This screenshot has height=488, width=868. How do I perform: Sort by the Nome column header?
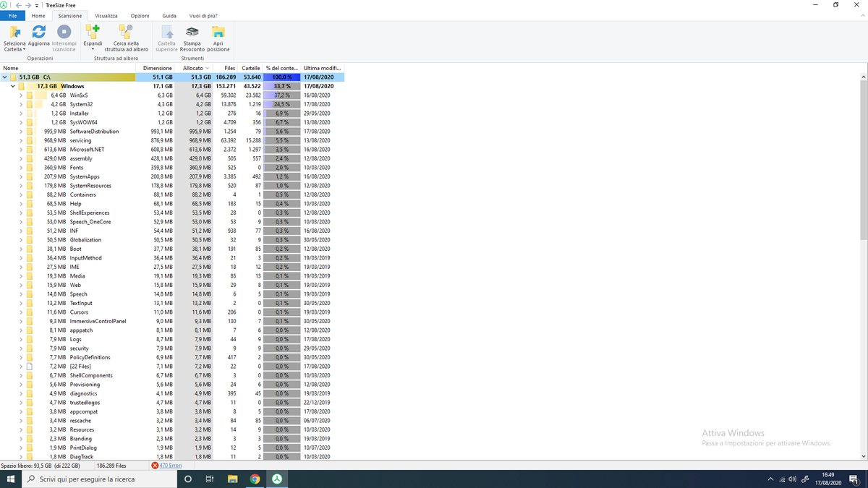[67, 68]
